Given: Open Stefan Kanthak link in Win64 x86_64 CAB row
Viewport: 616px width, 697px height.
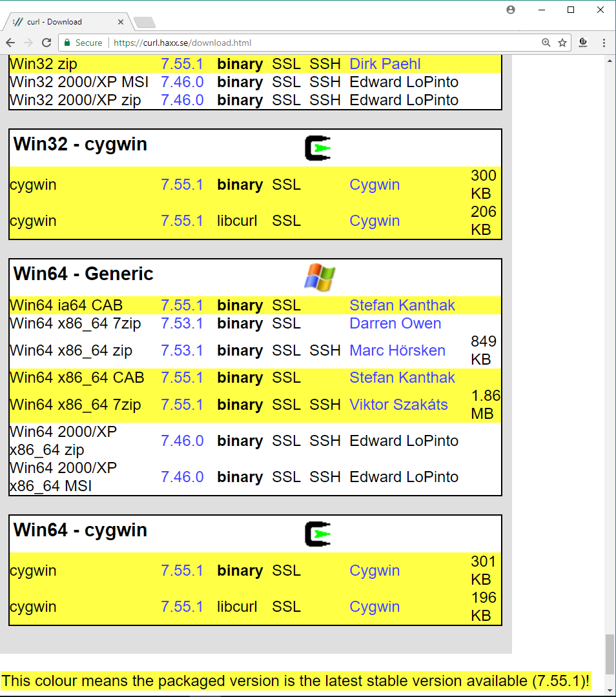Looking at the screenshot, I should click(x=402, y=378).
